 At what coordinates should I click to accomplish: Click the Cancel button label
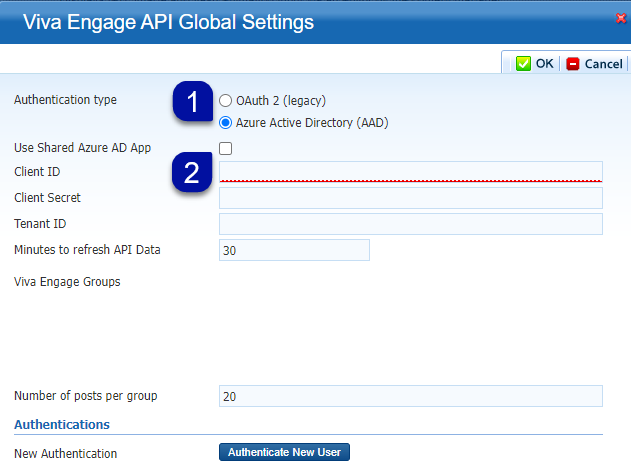tap(603, 64)
